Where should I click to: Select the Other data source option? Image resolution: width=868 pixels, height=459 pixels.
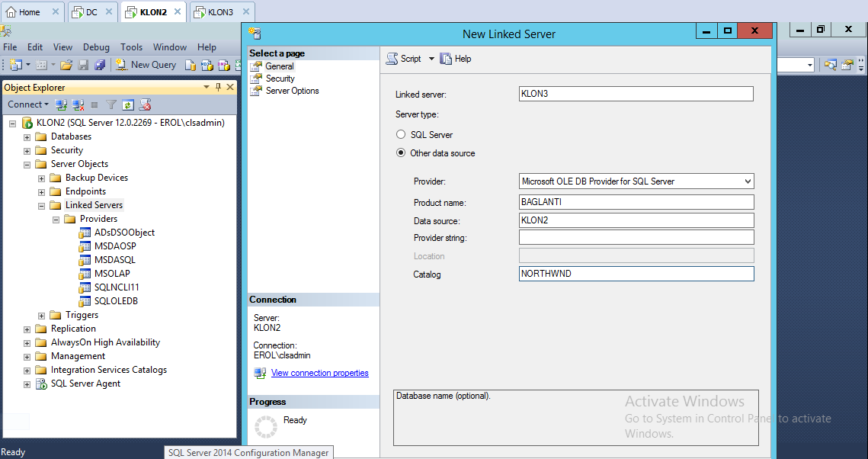(401, 153)
